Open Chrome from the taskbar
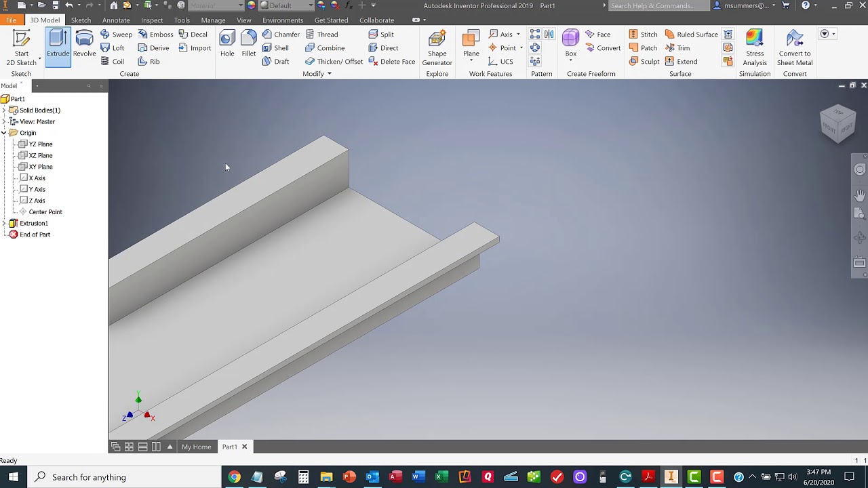The image size is (868, 488). 234,477
